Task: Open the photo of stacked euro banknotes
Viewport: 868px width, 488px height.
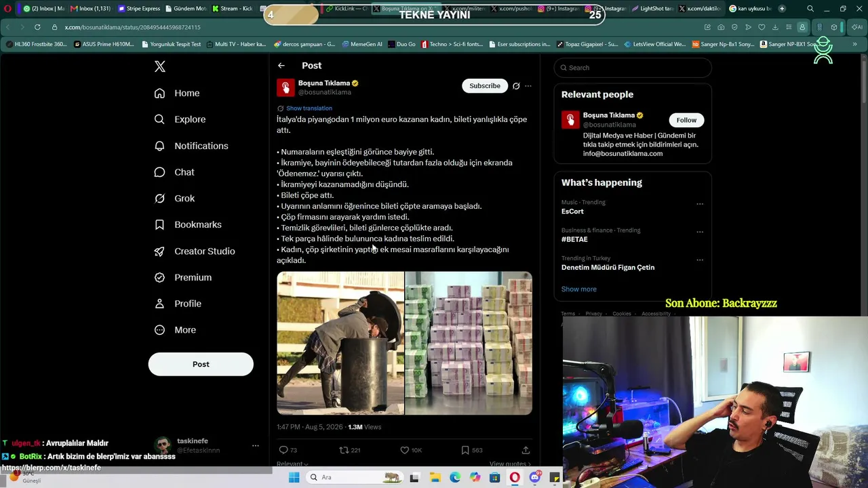Action: pos(469,343)
